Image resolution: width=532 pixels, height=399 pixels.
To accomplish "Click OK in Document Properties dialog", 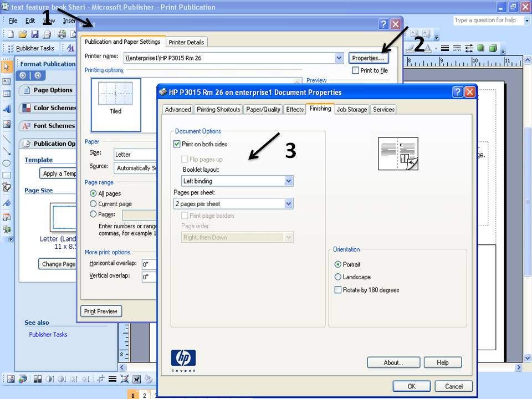I will pyautogui.click(x=412, y=386).
